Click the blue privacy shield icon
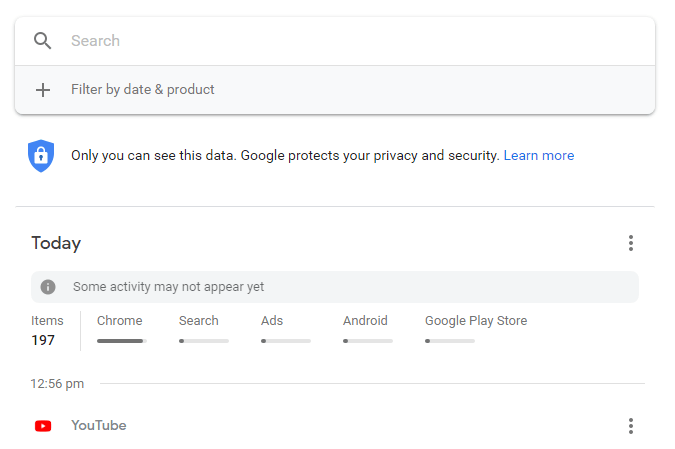This screenshot has height=449, width=675. 41,156
